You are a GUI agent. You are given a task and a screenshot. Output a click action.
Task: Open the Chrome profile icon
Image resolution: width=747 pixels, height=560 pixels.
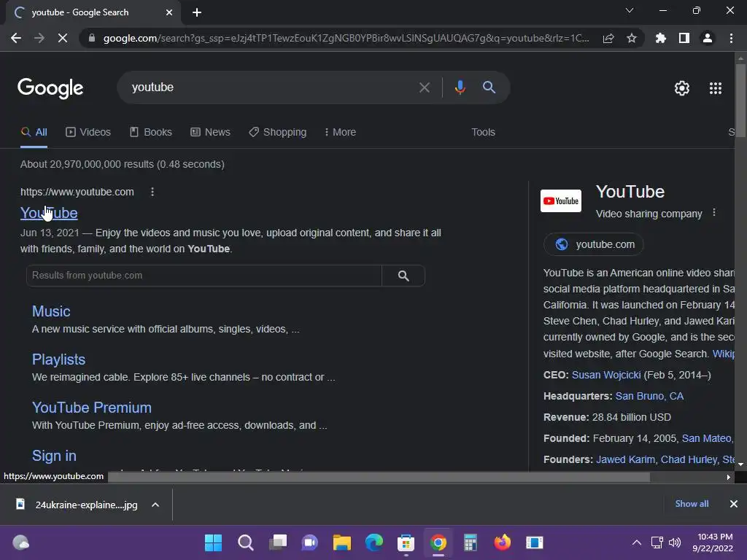(708, 38)
